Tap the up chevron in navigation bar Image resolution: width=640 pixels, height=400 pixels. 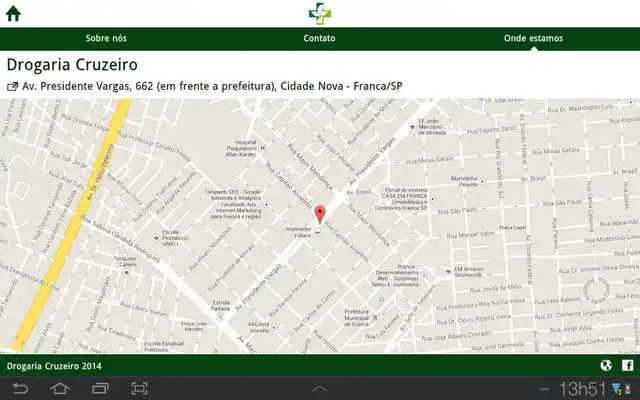(320, 389)
